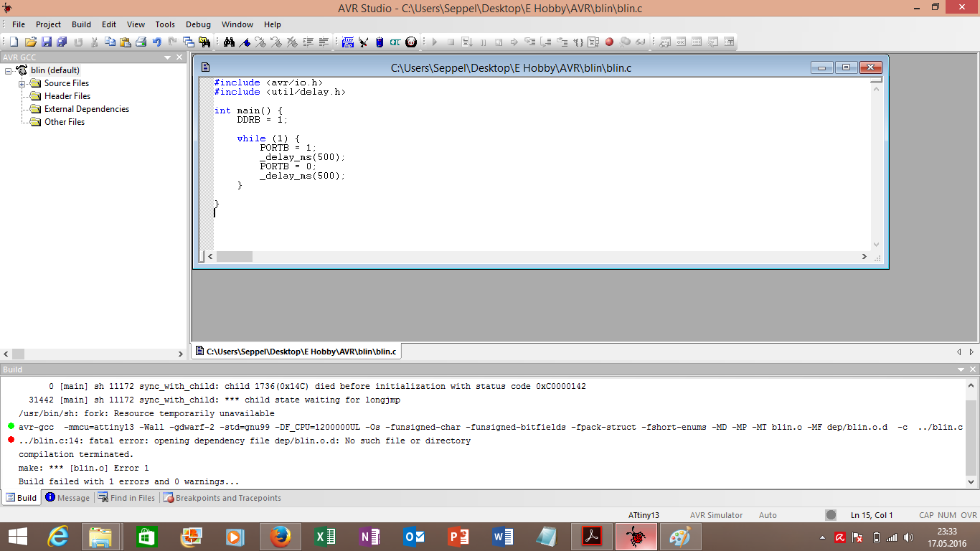980x551 pixels.
Task: Click the red breakpoint circle icon
Action: coord(609,42)
